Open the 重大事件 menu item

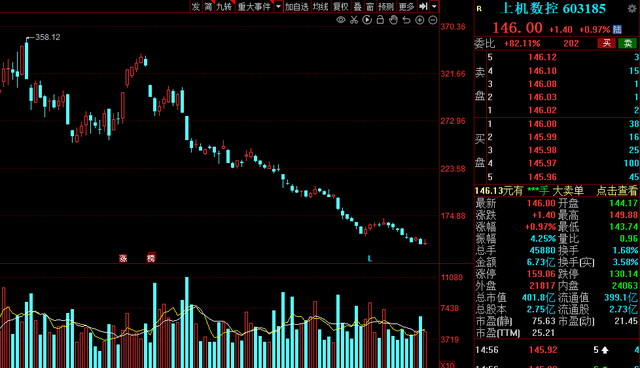click(254, 6)
